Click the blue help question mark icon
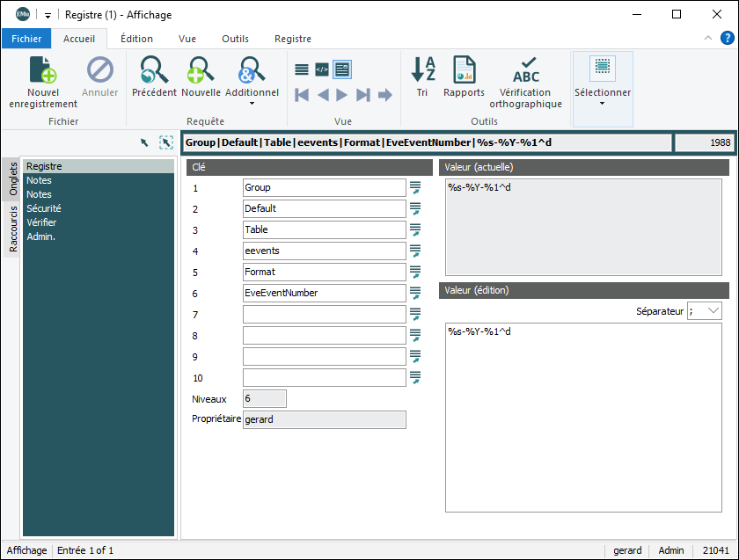 [x=728, y=38]
